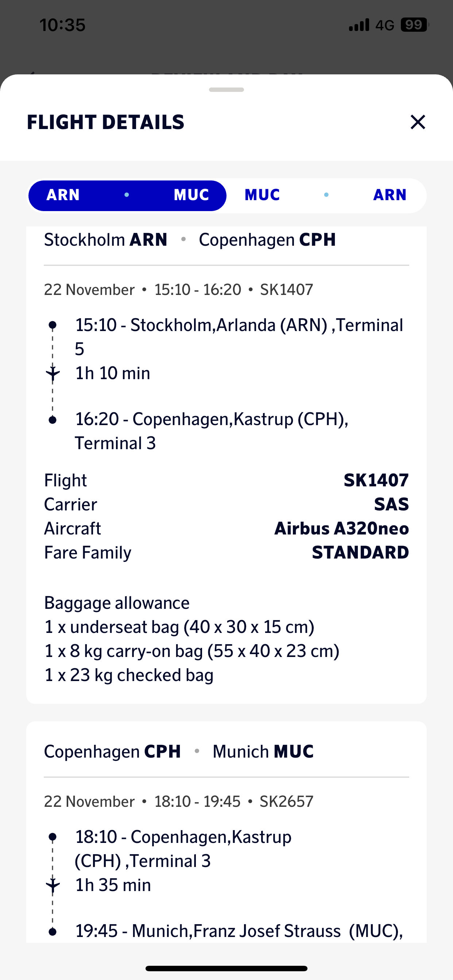Tap the Stockholm ARN to Copenhagen CPH header

(x=190, y=240)
